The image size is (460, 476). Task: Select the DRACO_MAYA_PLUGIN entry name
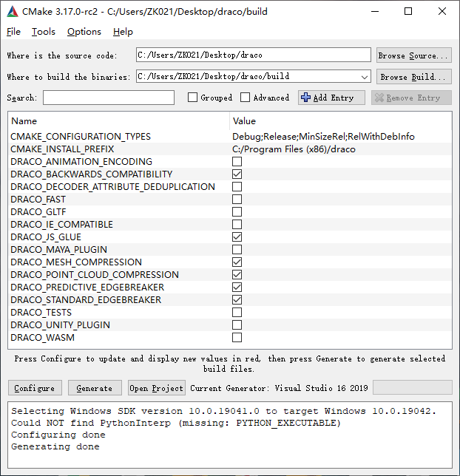point(58,250)
